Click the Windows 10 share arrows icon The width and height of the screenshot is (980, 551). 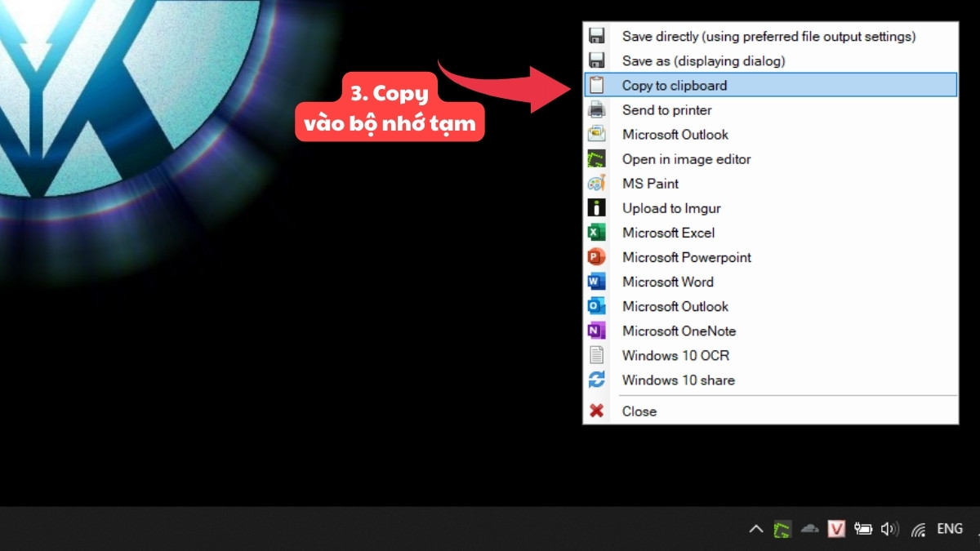point(597,380)
